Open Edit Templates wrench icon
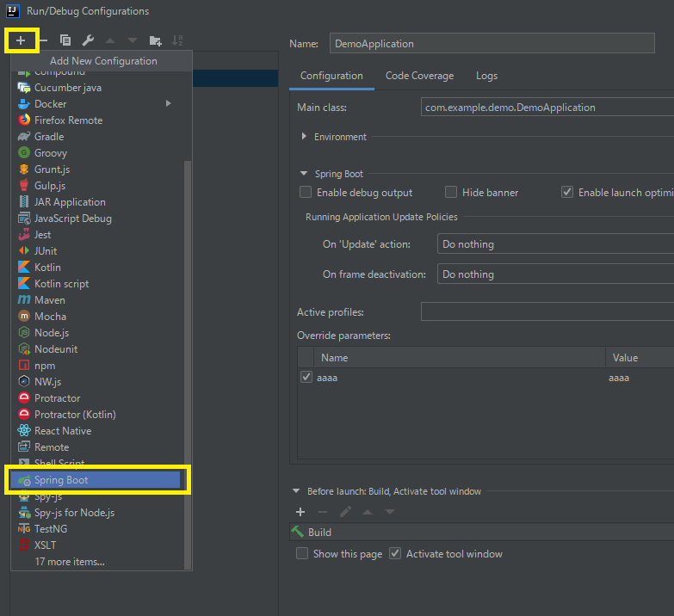 coord(88,40)
